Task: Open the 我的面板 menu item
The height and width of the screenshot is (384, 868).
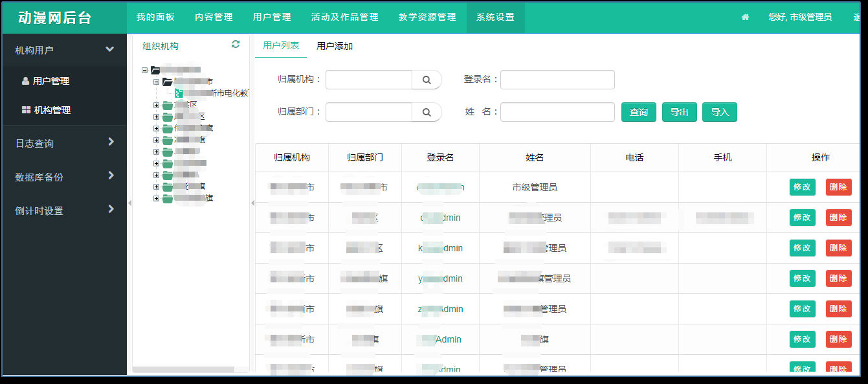Action: pyautogui.click(x=155, y=17)
